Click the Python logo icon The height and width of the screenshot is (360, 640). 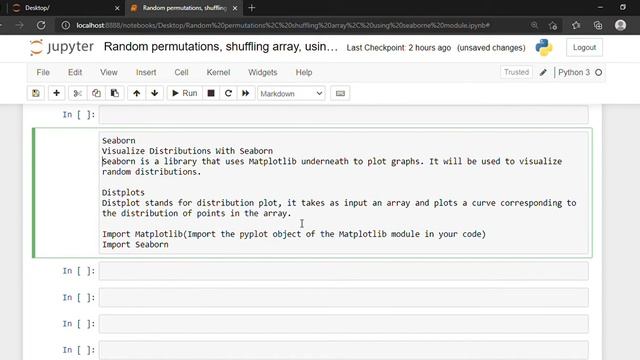[544, 47]
